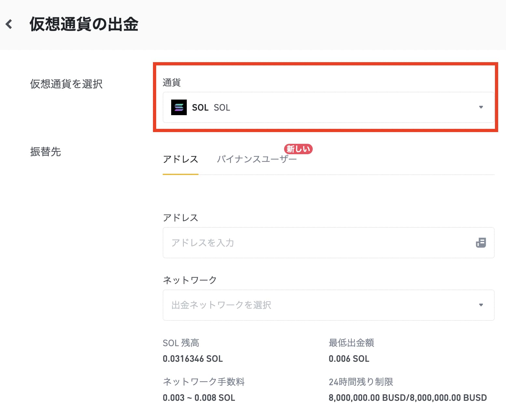506x420 pixels.
Task: Click the ネットワーク手数料 fee label
Action: 204,382
